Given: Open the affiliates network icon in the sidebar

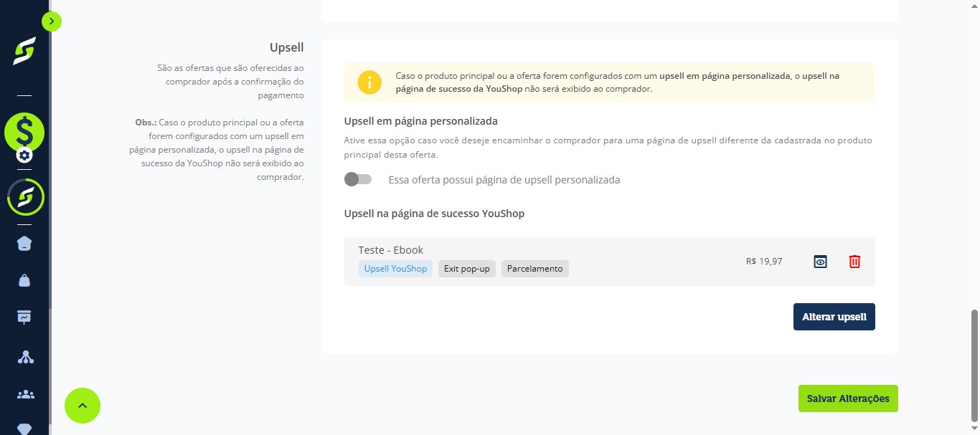Looking at the screenshot, I should [25, 356].
